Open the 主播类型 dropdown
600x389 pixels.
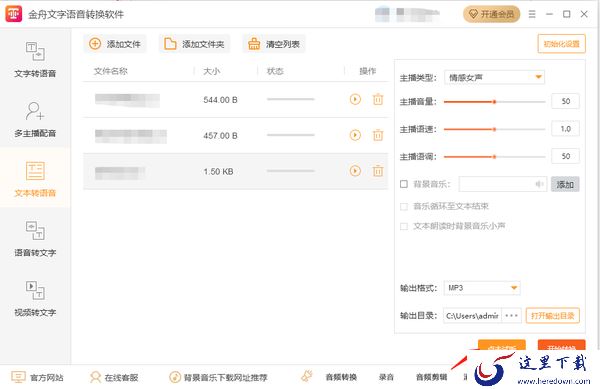(x=494, y=78)
